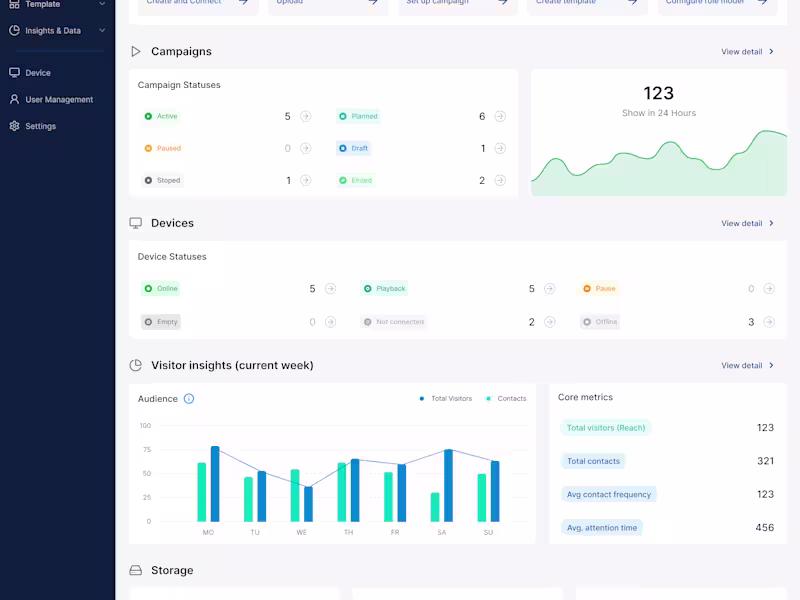
Task: Collapse the Campaigns section via its disclosure triangle
Action: point(135,51)
